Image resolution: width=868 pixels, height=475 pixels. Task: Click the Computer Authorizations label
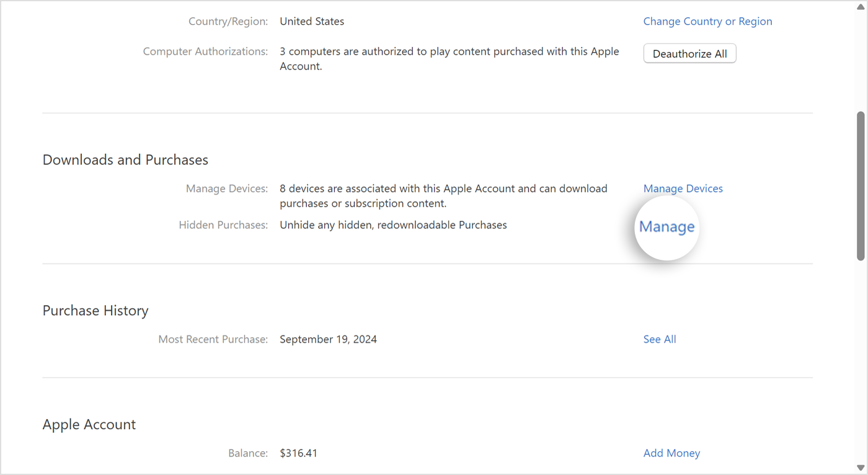pyautogui.click(x=205, y=51)
